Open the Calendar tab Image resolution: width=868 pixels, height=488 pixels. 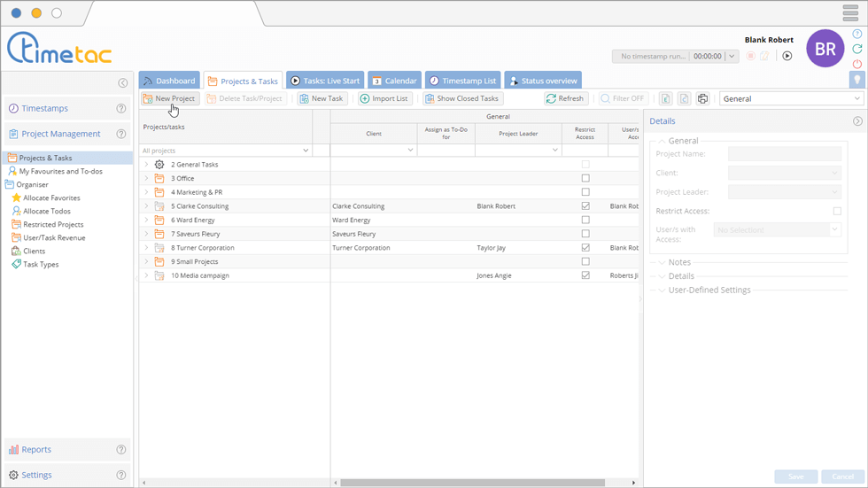394,81
